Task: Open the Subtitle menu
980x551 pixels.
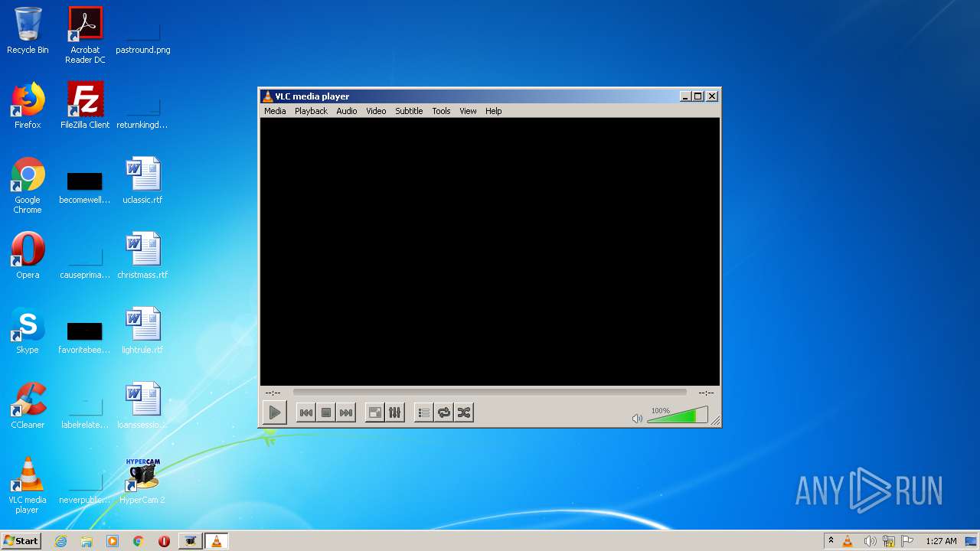Action: point(409,111)
